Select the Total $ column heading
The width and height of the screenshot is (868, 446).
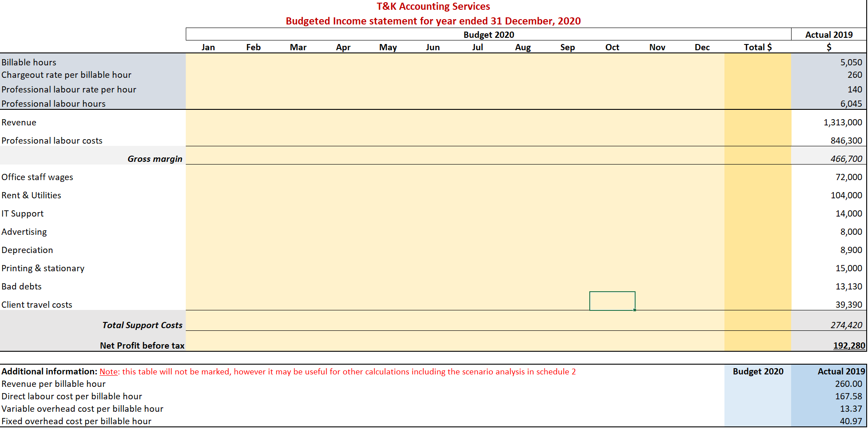click(x=758, y=47)
